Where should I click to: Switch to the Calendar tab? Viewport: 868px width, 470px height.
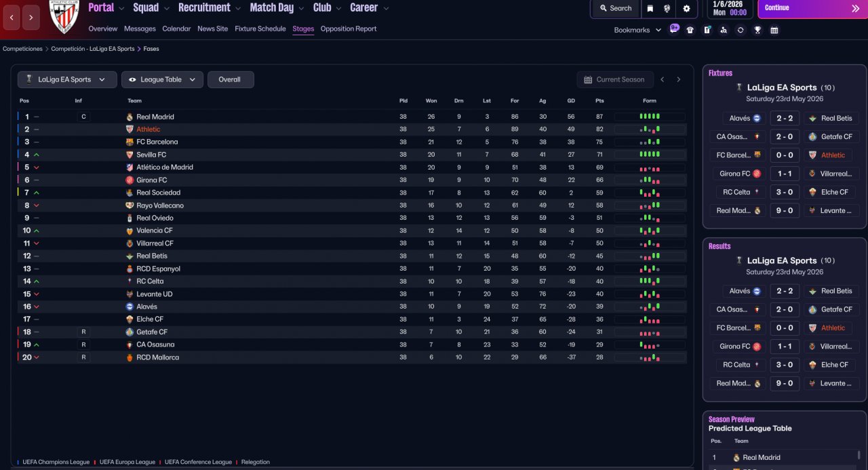176,29
